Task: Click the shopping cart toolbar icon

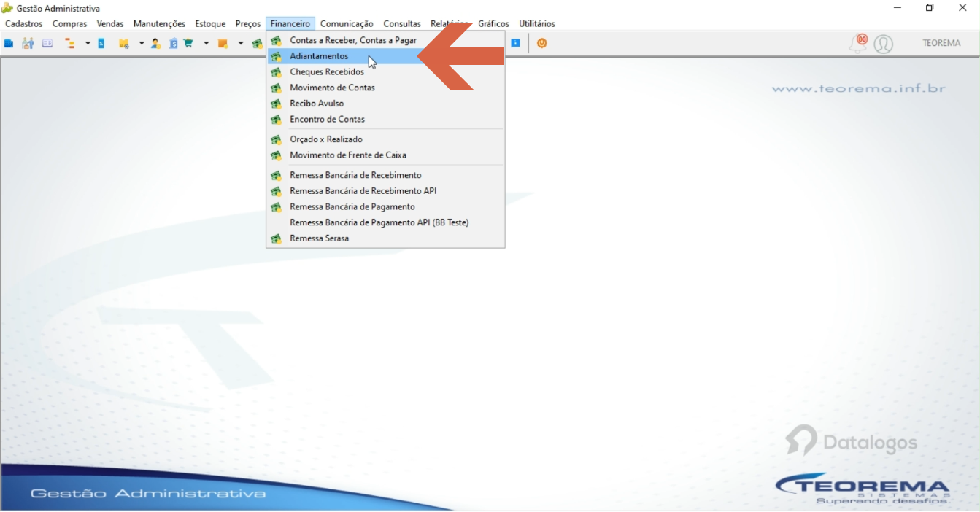Action: coord(188,43)
